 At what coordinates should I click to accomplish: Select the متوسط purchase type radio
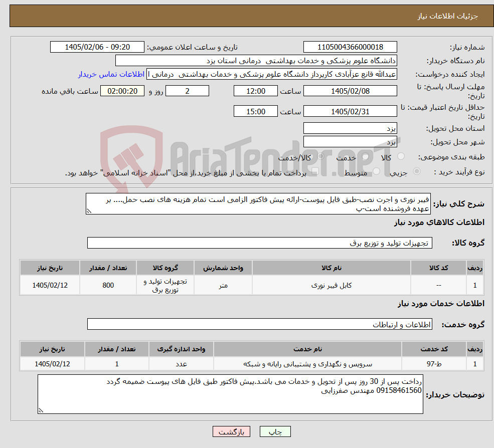[377, 171]
